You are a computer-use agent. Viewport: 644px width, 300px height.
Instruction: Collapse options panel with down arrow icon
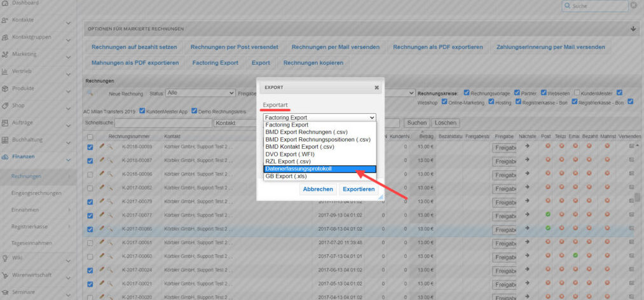point(632,29)
